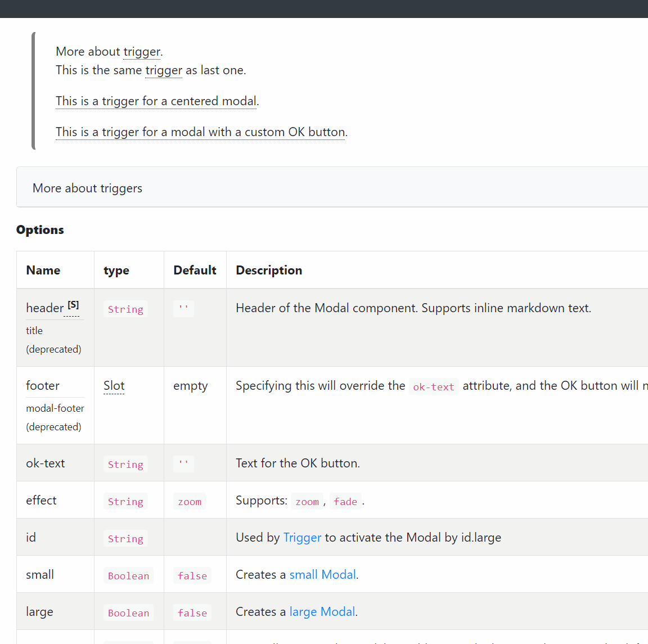Screen dimensions: 648x644
Task: Click the dotted-underlined 'Slot' type text
Action: click(x=114, y=386)
